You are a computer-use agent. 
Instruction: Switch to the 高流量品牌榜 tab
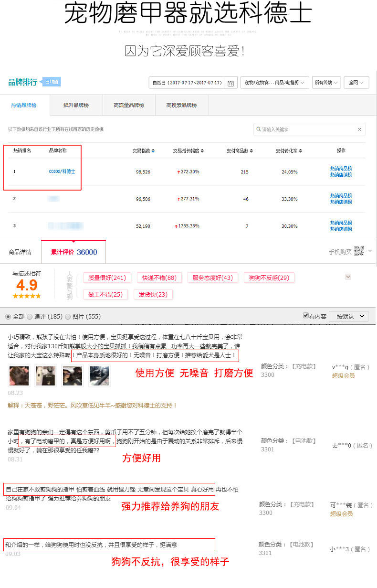[129, 105]
